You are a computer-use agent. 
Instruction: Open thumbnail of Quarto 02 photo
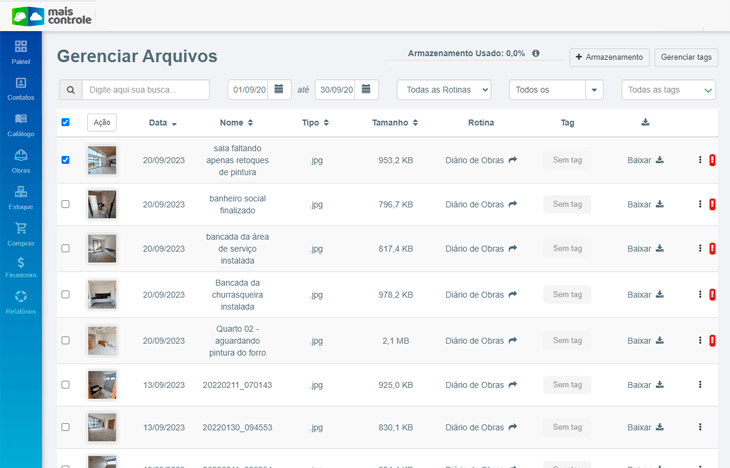pos(102,340)
